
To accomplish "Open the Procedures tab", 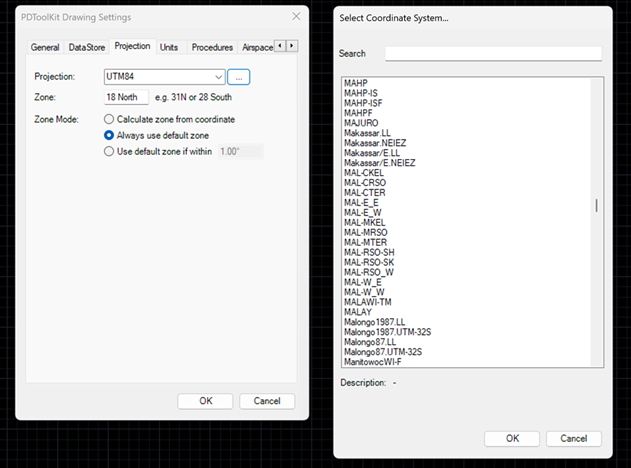I will [x=212, y=47].
